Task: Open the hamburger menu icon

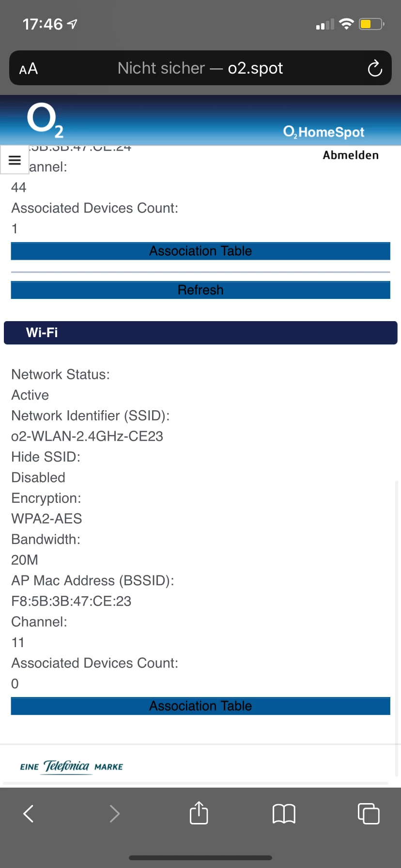Action: pos(15,160)
